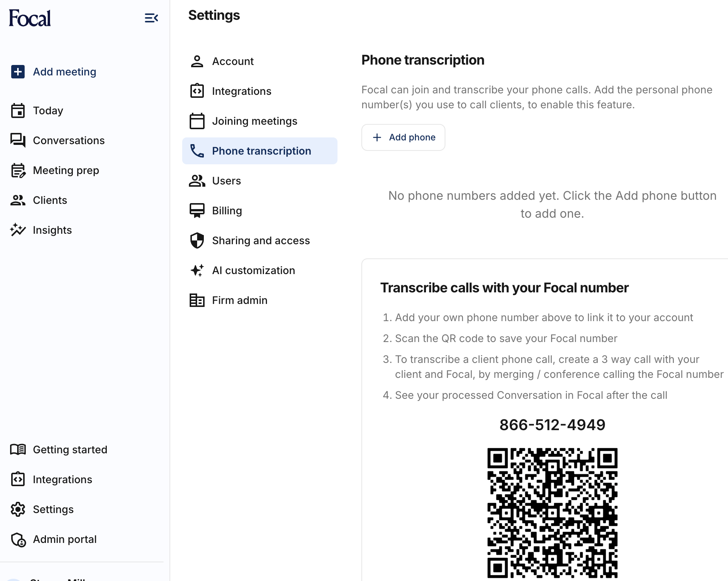Open Sharing and access settings
Image resolution: width=728 pixels, height=581 pixels.
pyautogui.click(x=261, y=240)
